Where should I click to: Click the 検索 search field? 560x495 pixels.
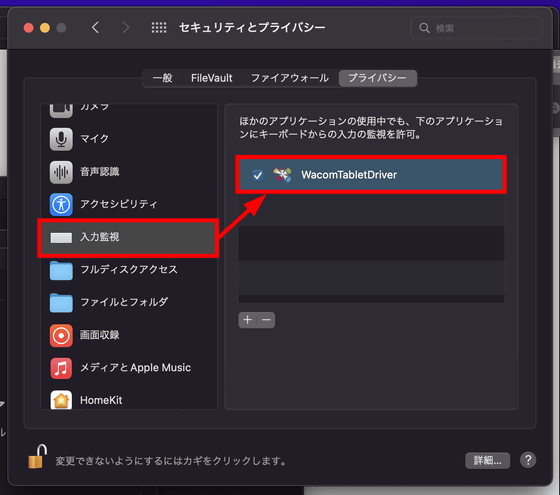[476, 28]
